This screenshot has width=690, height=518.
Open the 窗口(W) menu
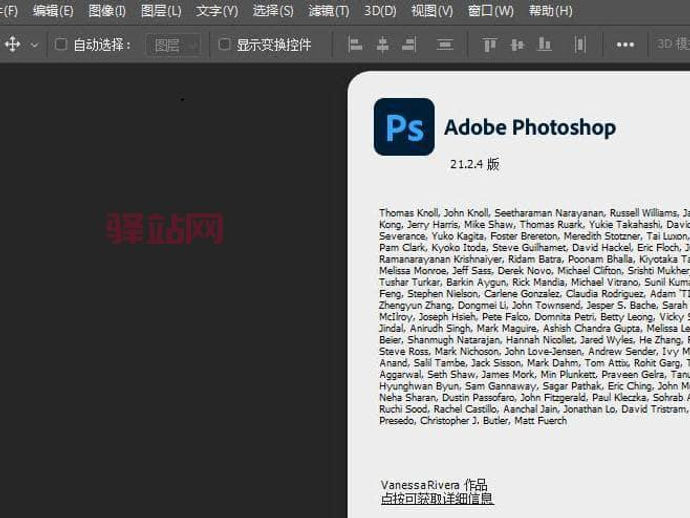tap(491, 11)
